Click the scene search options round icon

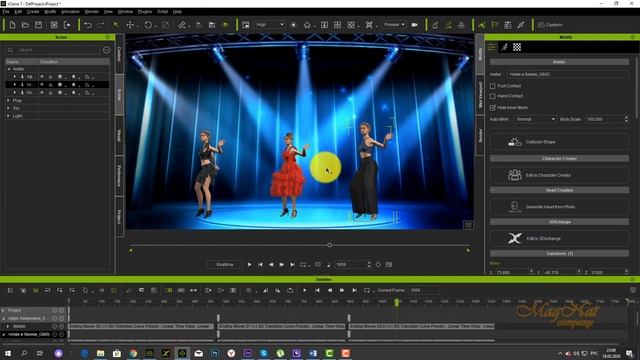[107, 50]
